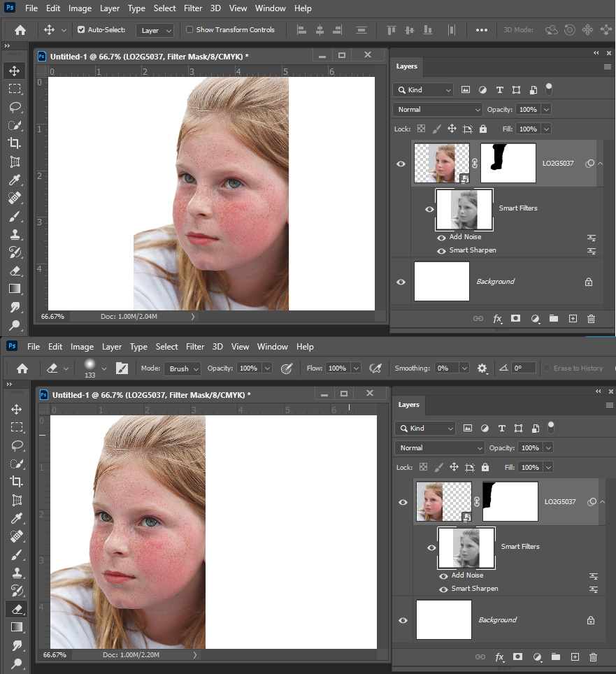Open the brush Mode dropdown
The image size is (616, 674).
pos(182,368)
